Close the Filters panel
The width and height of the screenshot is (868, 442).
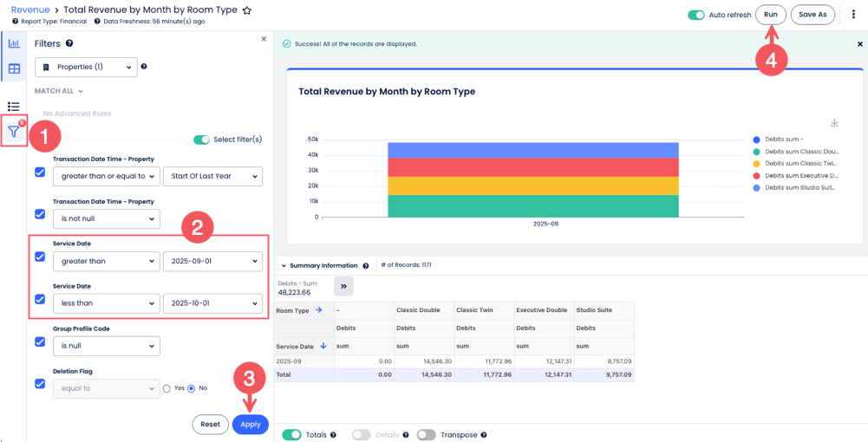coord(264,39)
